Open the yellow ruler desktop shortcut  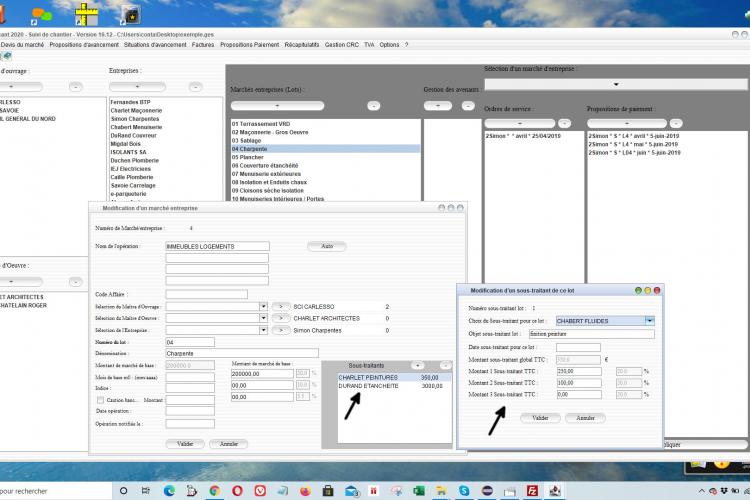tap(87, 14)
